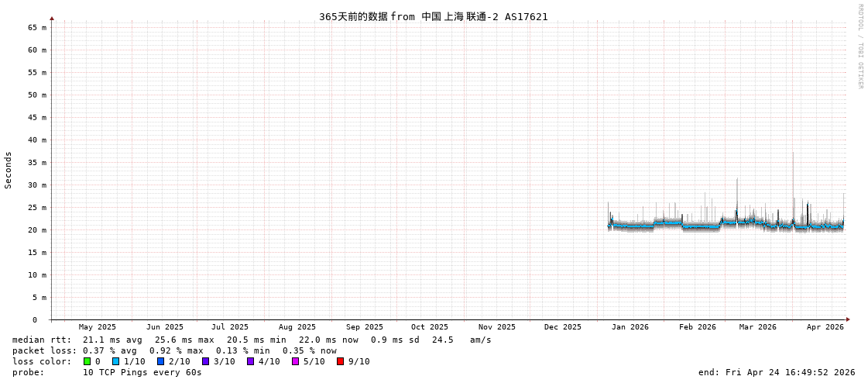Click the end timestamp Fri Apr 24 text
The height and width of the screenshot is (383, 868).
[x=777, y=372]
